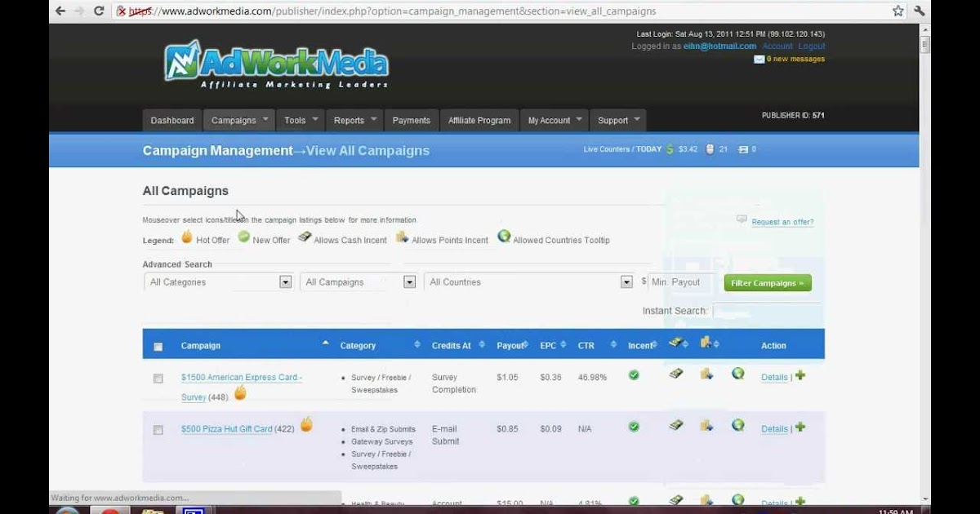
Task: Check the $1500 American Express Card campaign checkbox
Action: [x=158, y=377]
